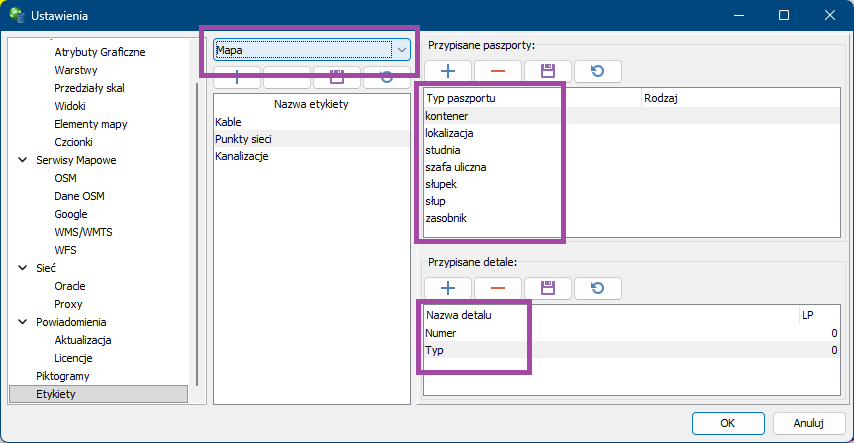Select the Kable label row
Viewport: 854px width, 443px height.
click(228, 121)
